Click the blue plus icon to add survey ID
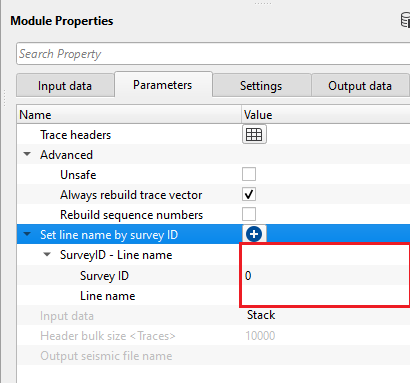410x383 pixels. (x=254, y=234)
